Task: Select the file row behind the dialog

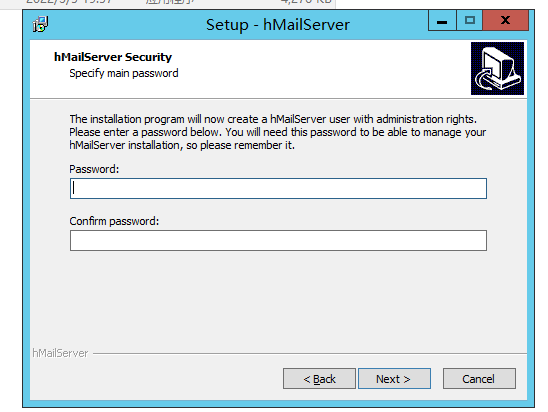Action: point(168,3)
